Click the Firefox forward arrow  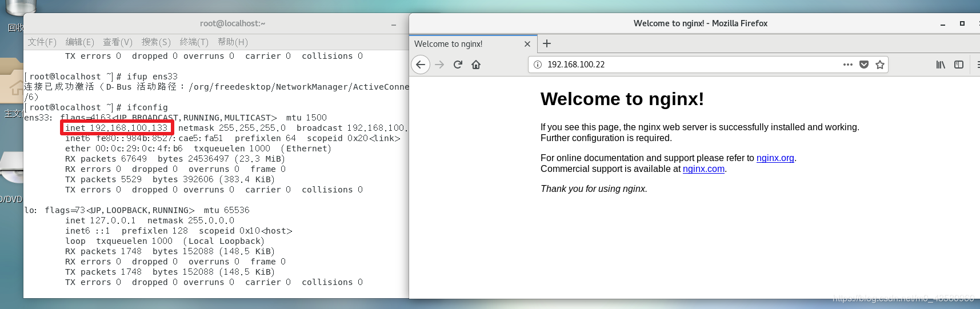point(439,65)
